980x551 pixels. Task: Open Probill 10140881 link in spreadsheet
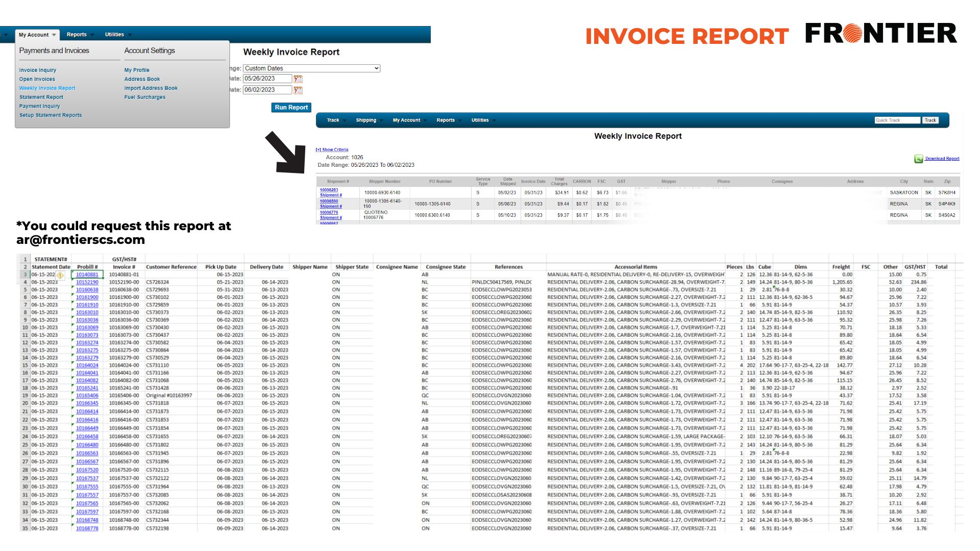87,275
